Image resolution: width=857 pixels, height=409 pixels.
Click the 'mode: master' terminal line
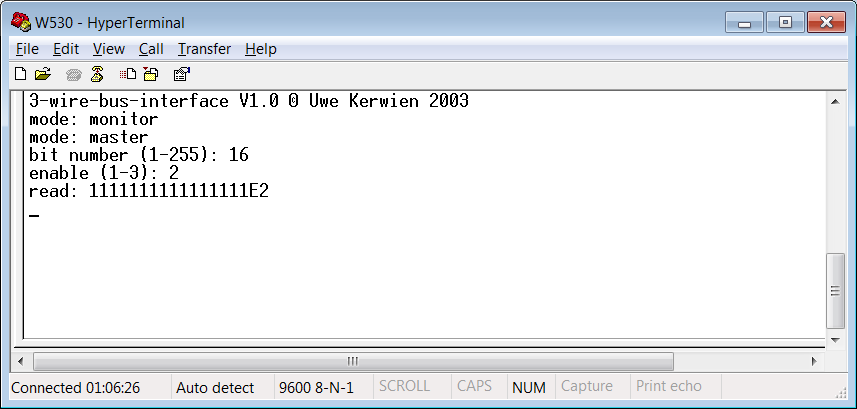[89, 137]
